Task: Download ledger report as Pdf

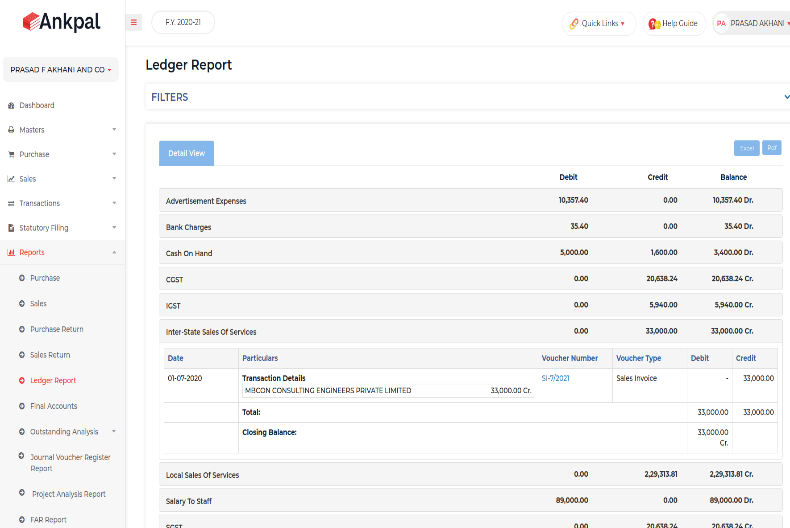Action: pos(771,148)
